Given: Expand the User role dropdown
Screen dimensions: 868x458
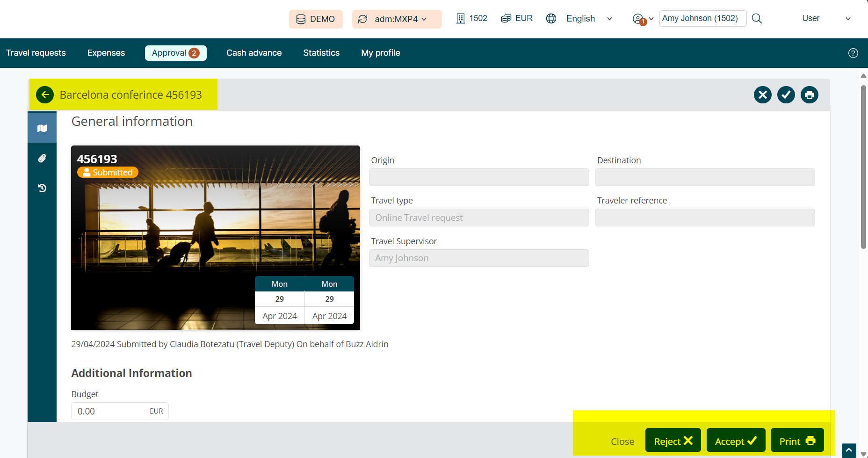Looking at the screenshot, I should point(825,19).
